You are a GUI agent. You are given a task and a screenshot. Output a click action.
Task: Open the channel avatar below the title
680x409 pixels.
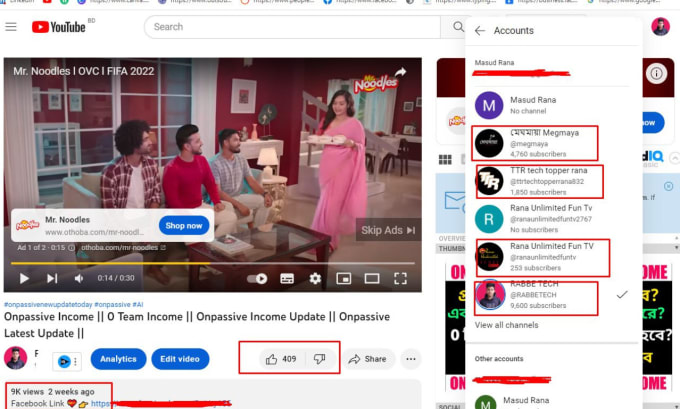(x=16, y=358)
